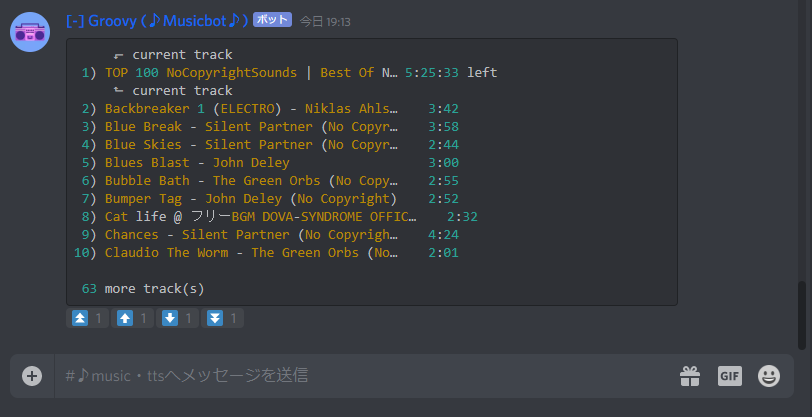Click the Claudio The Worm track line

(x=267, y=253)
